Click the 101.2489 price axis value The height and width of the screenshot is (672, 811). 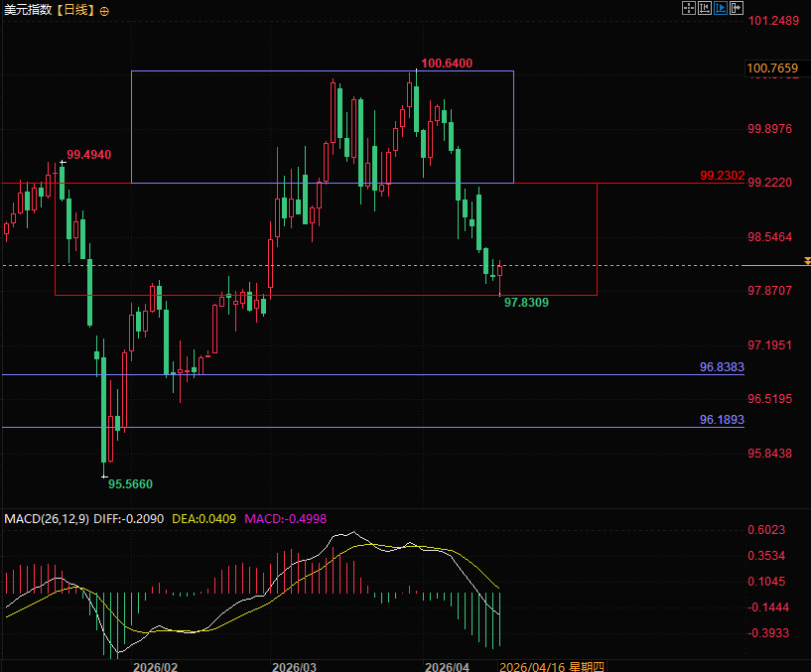point(773,21)
